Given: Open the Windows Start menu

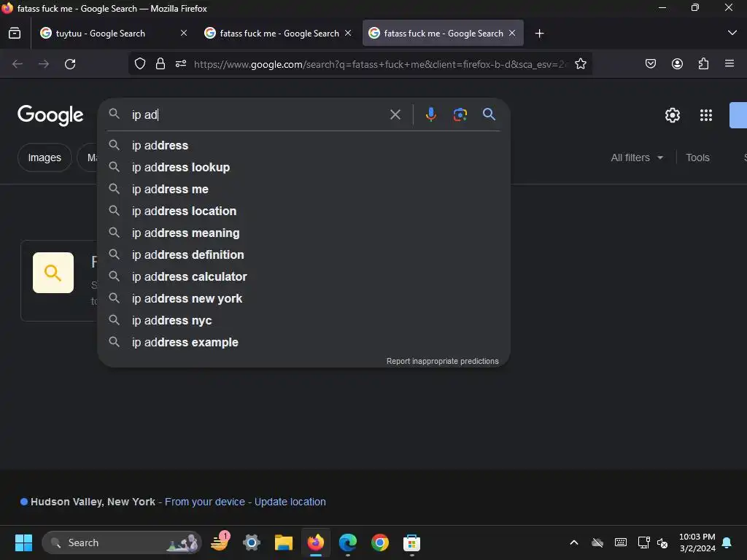Looking at the screenshot, I should click(x=23, y=542).
